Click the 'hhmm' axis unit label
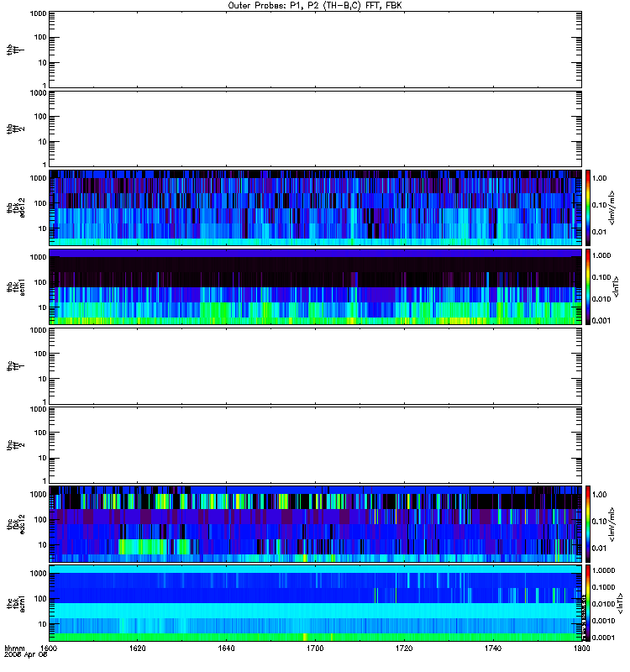This screenshot has width=630, height=672. [x=14, y=648]
